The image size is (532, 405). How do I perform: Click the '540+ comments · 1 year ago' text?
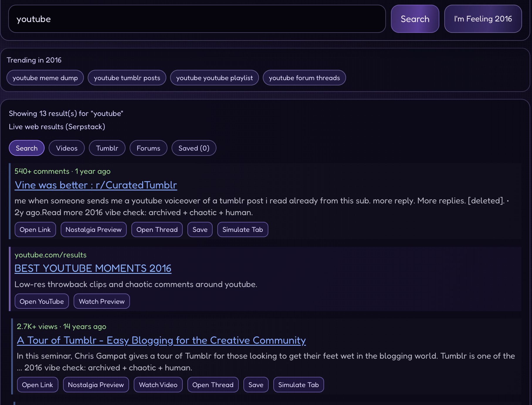(x=62, y=171)
